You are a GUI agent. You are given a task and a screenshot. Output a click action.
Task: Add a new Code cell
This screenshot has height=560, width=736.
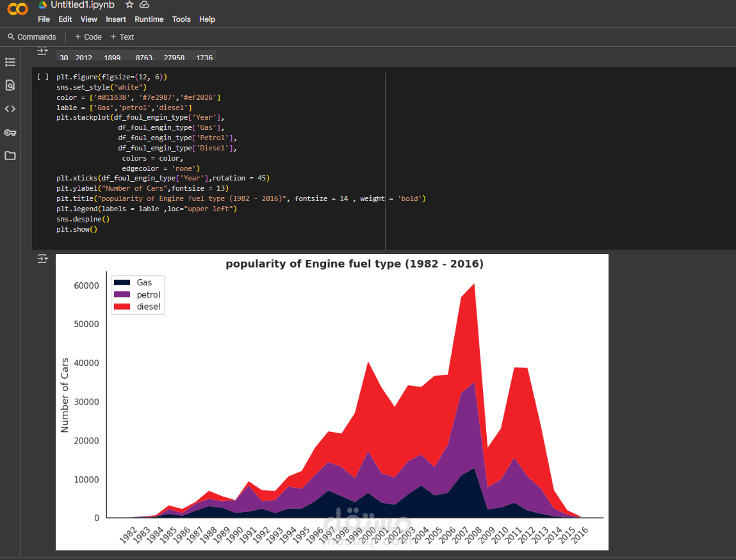click(x=88, y=37)
